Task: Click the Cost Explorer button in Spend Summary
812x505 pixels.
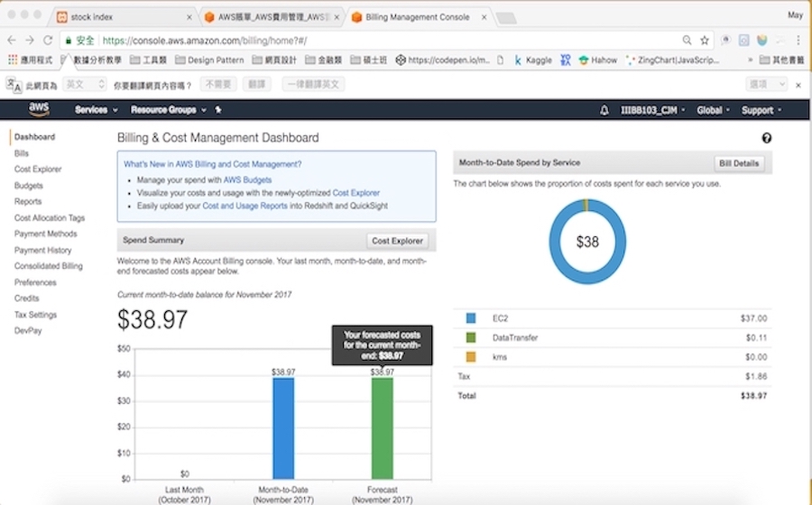Action: coord(397,241)
